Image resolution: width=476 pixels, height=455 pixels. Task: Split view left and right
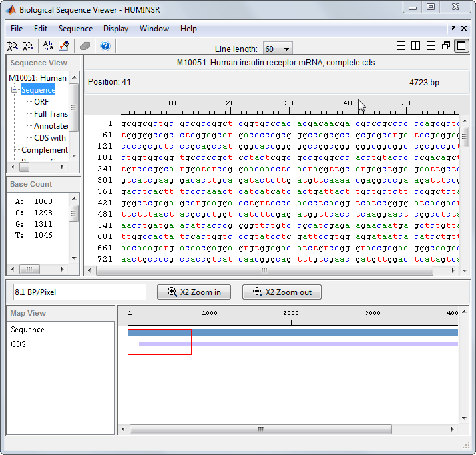pyautogui.click(x=415, y=46)
